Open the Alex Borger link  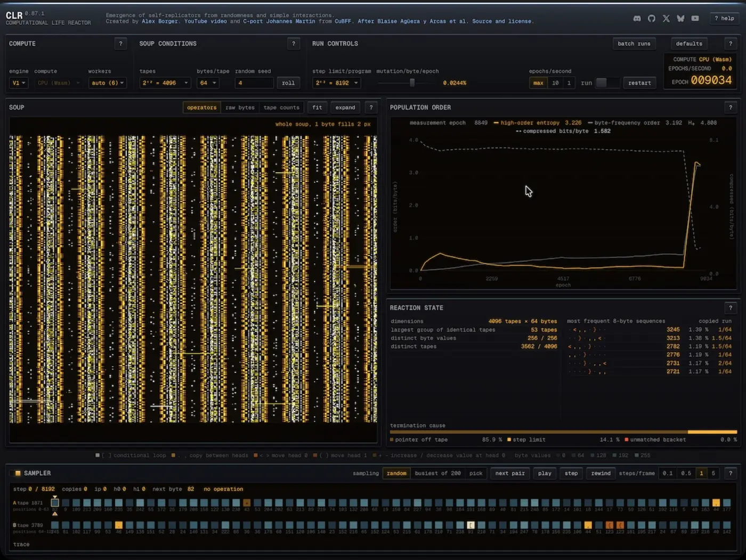(x=160, y=21)
